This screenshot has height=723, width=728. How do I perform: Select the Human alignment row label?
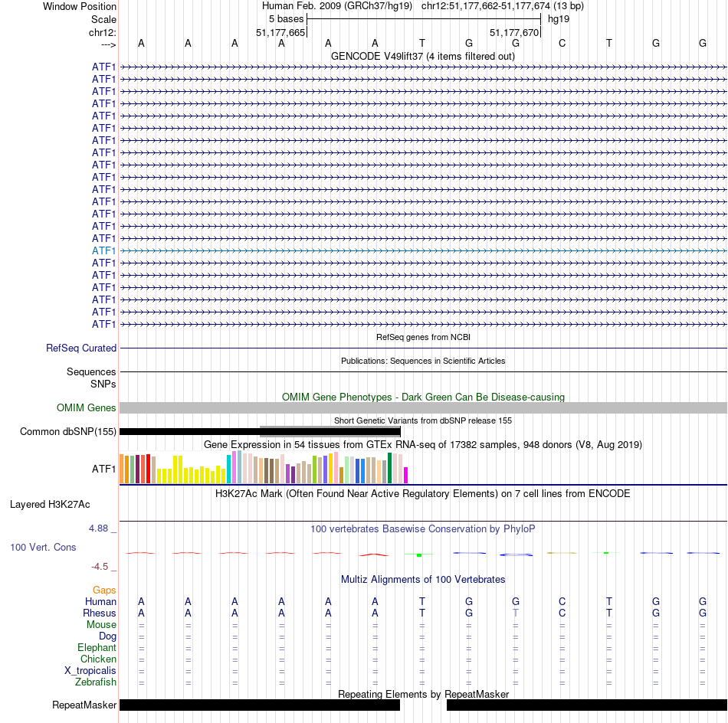(100, 601)
